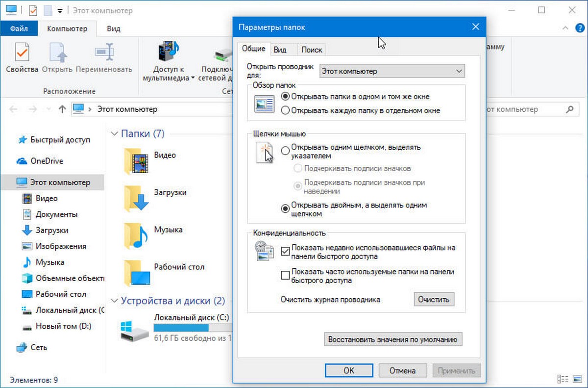This screenshot has width=588, height=388.
Task: Confirm the dialog with OK
Action: [x=348, y=370]
